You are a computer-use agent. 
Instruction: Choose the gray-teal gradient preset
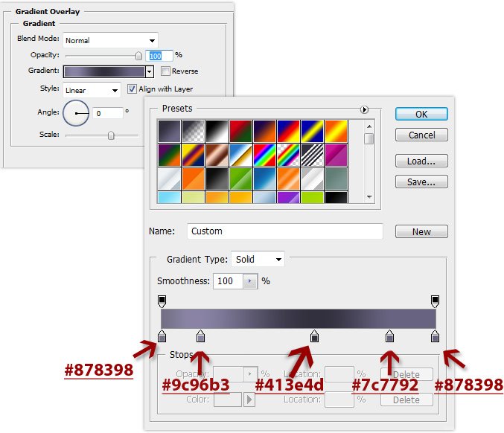pyautogui.click(x=336, y=179)
